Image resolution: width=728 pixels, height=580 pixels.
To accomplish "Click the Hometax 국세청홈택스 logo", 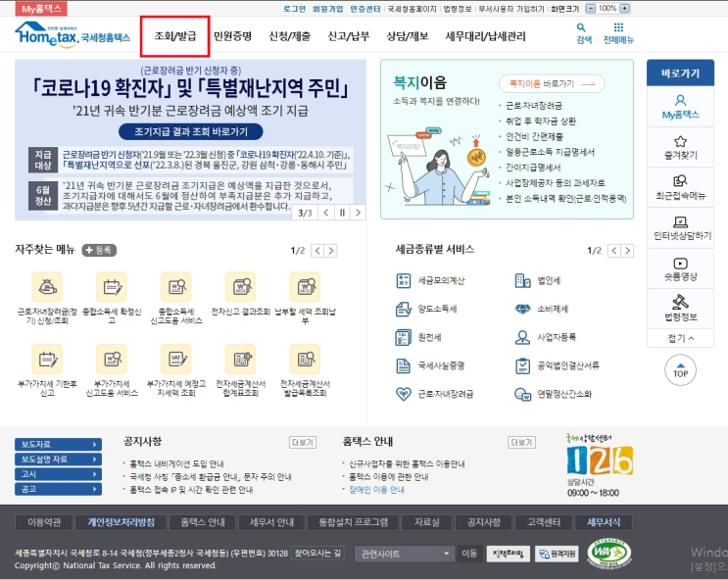I will point(73,34).
